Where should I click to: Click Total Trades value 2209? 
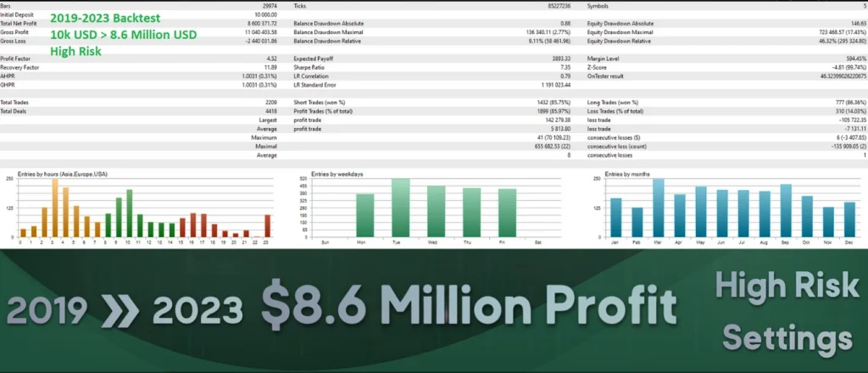click(271, 103)
